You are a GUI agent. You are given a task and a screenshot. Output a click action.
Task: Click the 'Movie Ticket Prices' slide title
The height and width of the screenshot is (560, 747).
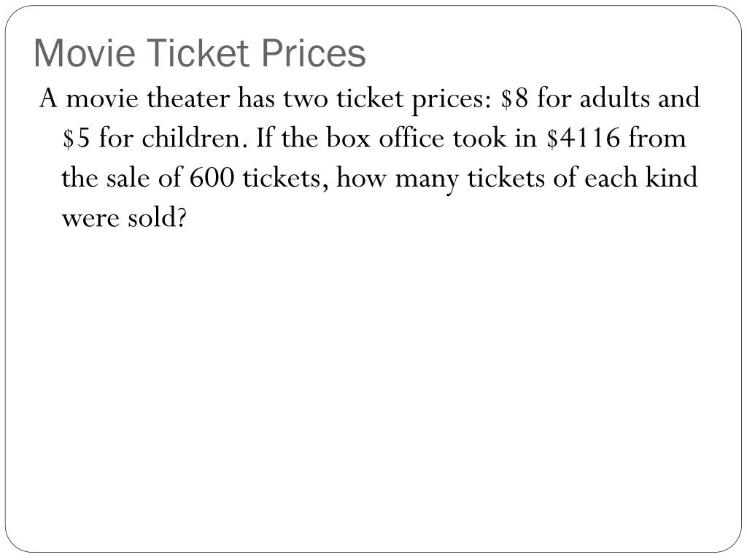tap(200, 52)
